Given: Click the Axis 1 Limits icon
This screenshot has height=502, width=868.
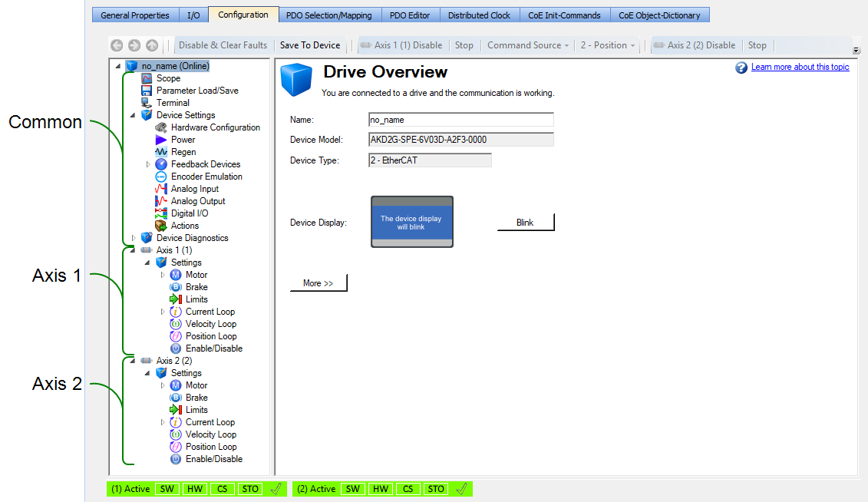Looking at the screenshot, I should [176, 299].
